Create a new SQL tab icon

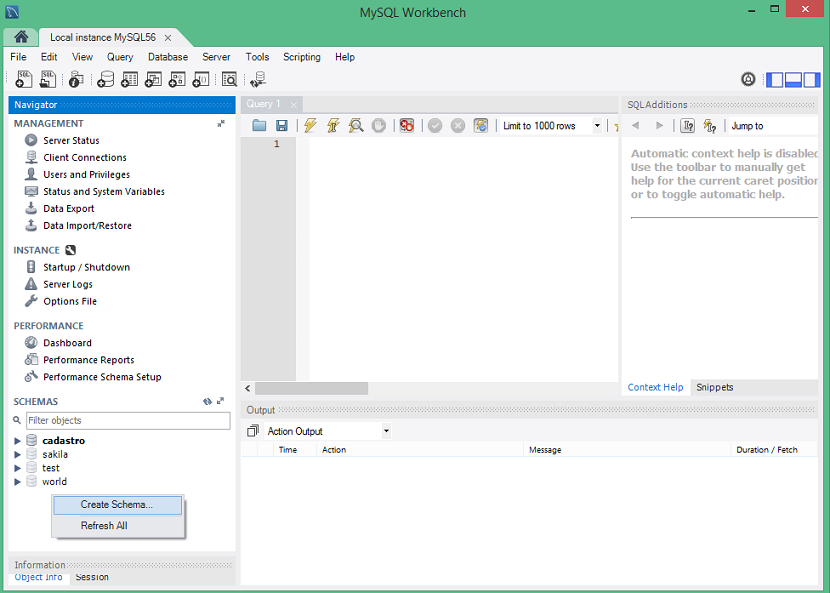point(23,79)
